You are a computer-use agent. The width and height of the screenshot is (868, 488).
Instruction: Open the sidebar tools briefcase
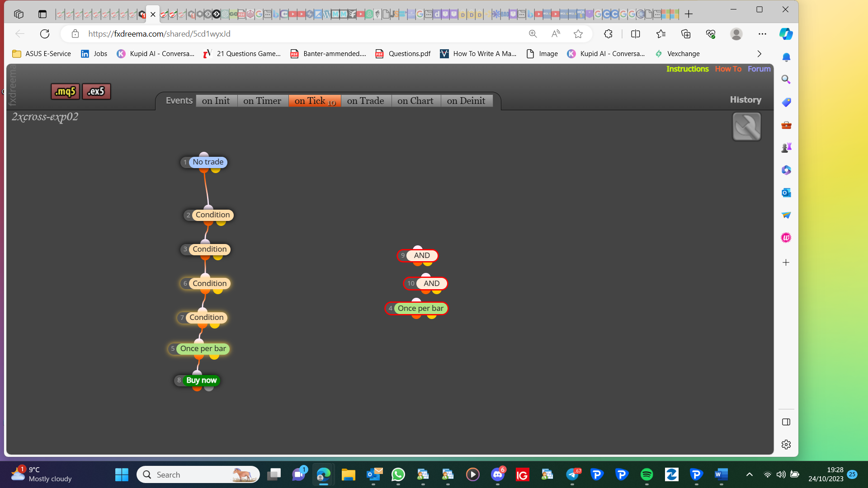(x=786, y=125)
